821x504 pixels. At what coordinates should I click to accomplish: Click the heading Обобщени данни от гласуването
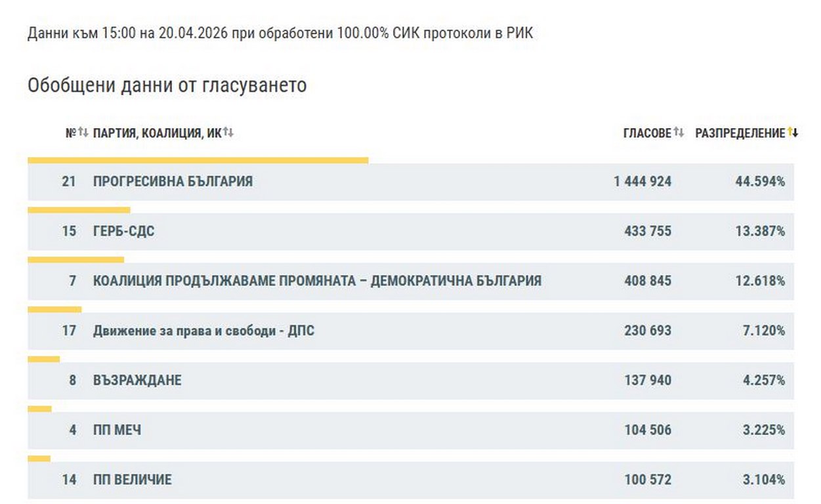pos(167,86)
